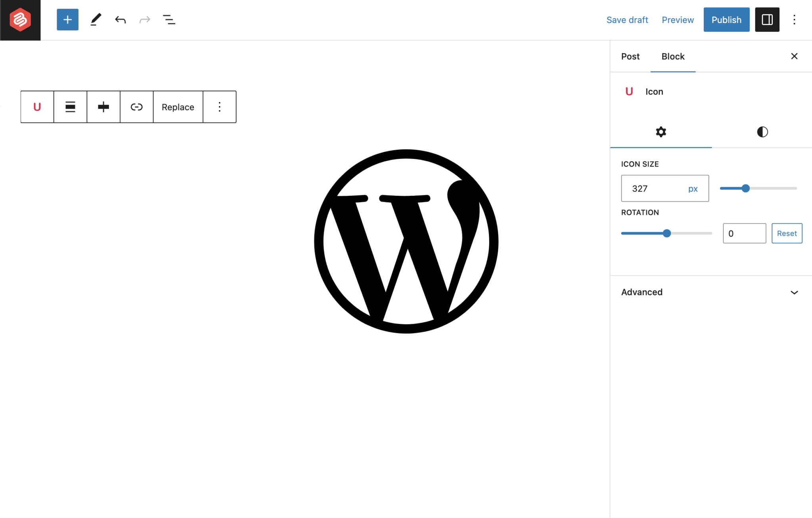The width and height of the screenshot is (812, 518).
Task: Click the ROTATION label
Action: (x=640, y=212)
